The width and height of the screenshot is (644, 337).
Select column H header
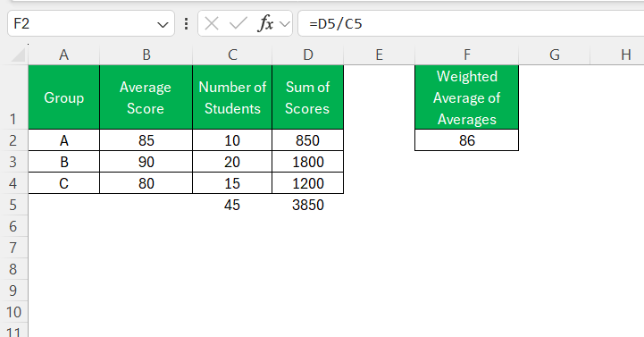click(617, 55)
